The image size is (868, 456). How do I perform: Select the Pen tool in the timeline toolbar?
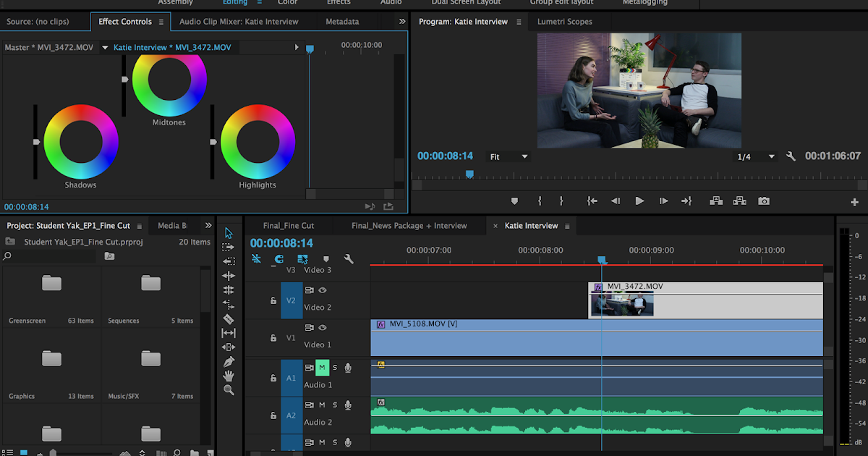tap(229, 362)
